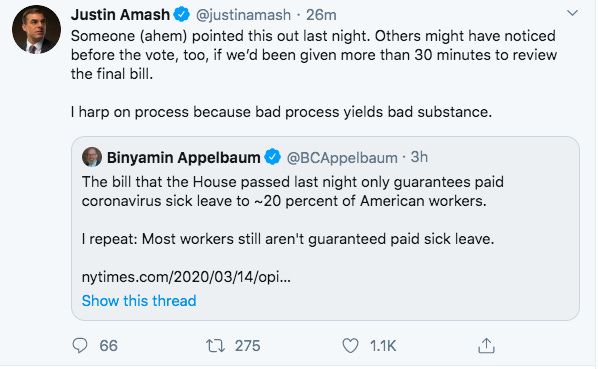Open the quoted tweet about sick leave

pos(325,228)
